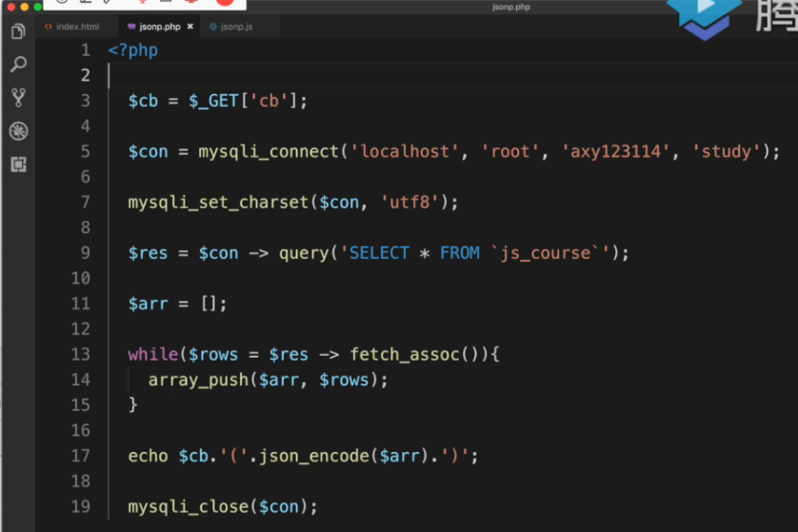Click 'json_encode' function name
Image resolution: width=798 pixels, height=532 pixels.
click(x=314, y=456)
